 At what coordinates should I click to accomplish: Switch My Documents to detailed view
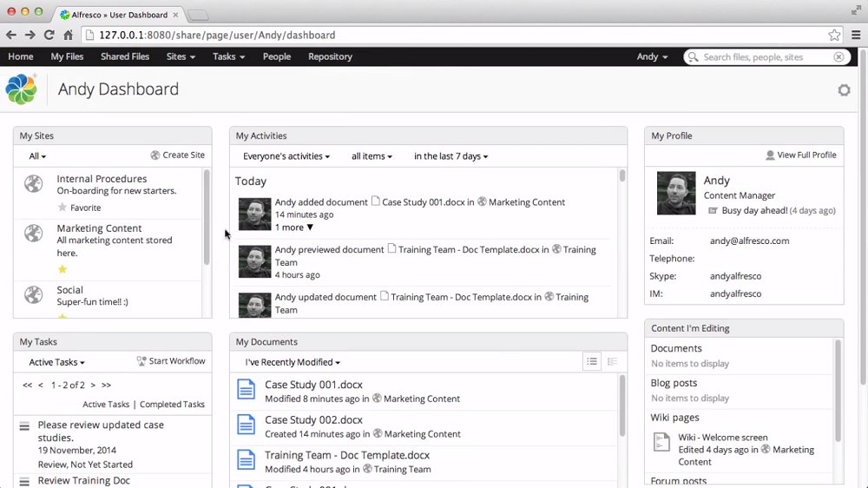612,362
